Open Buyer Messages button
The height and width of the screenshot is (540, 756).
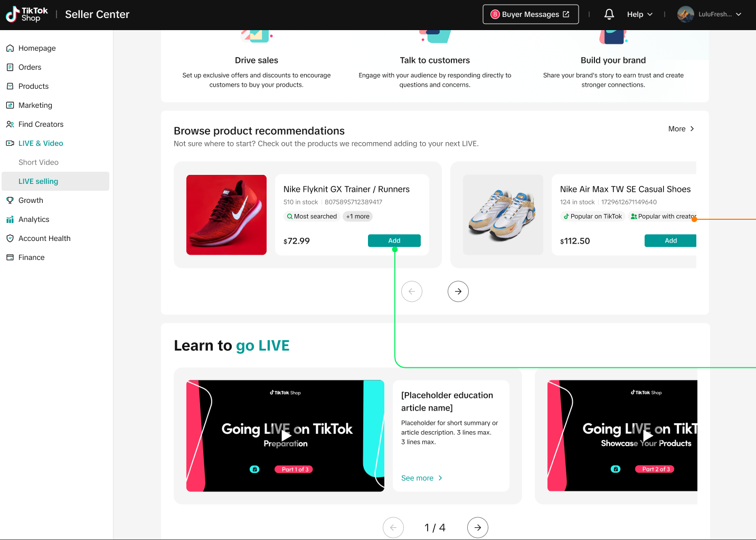[x=530, y=14]
